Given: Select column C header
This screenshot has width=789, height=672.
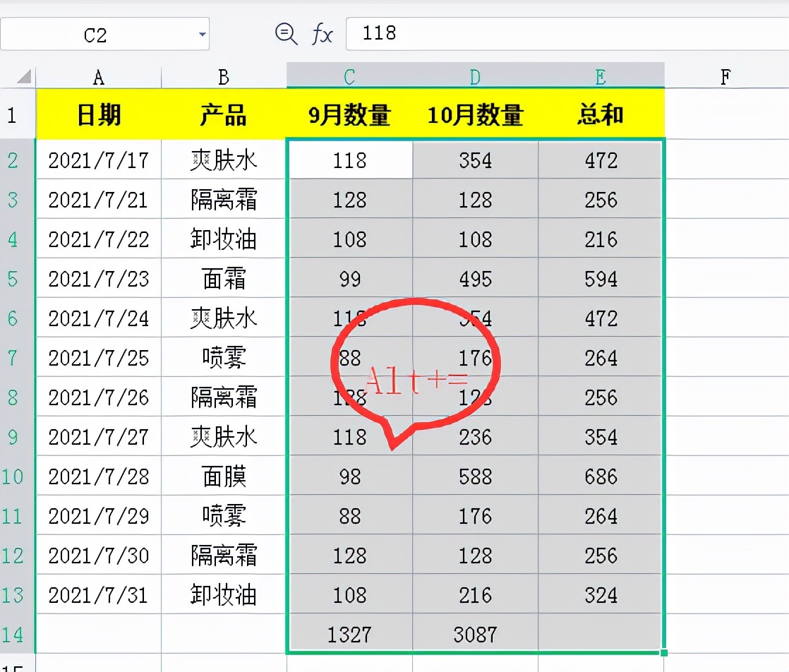Looking at the screenshot, I should (x=350, y=76).
